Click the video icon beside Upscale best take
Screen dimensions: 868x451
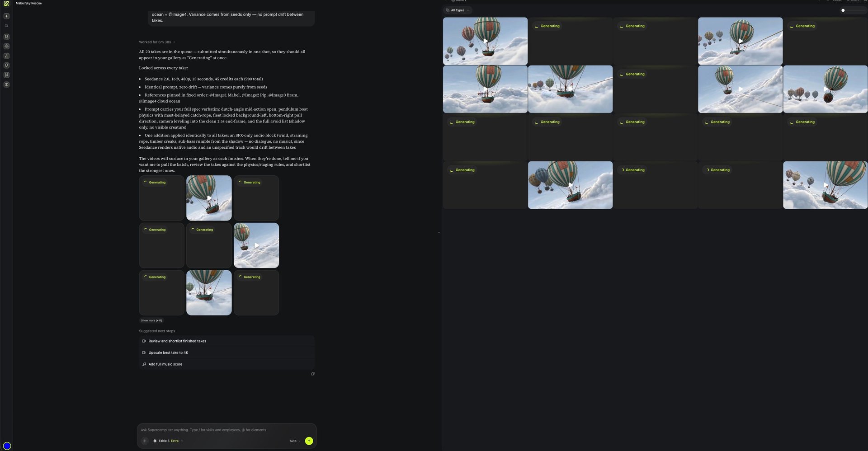point(144,353)
